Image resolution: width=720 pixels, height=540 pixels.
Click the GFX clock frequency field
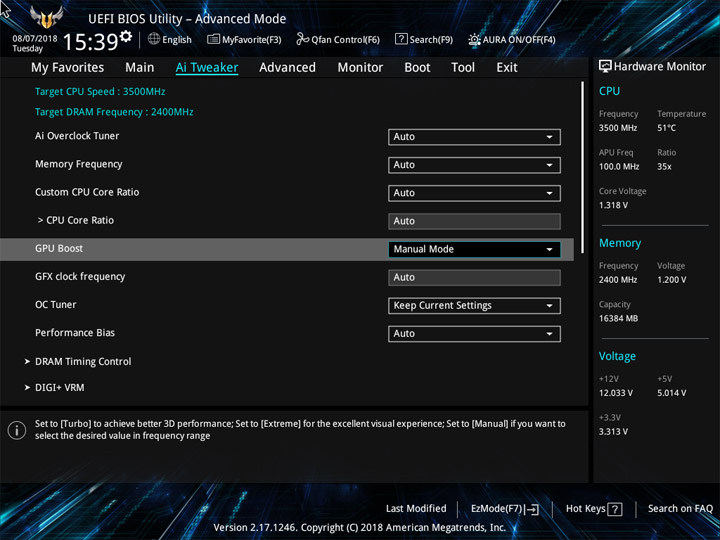pos(474,277)
